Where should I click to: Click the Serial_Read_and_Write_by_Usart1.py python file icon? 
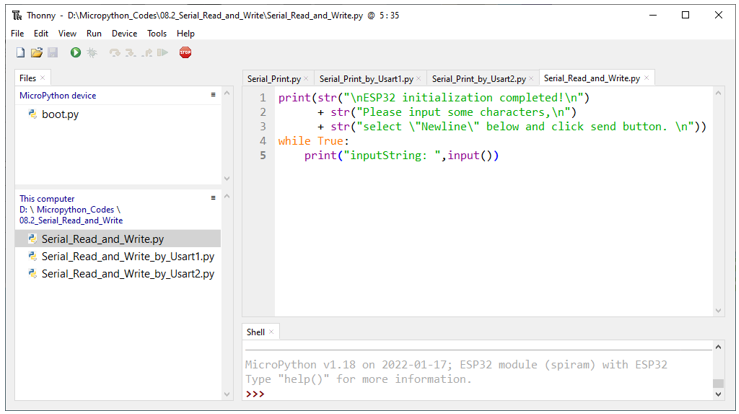[x=33, y=257]
